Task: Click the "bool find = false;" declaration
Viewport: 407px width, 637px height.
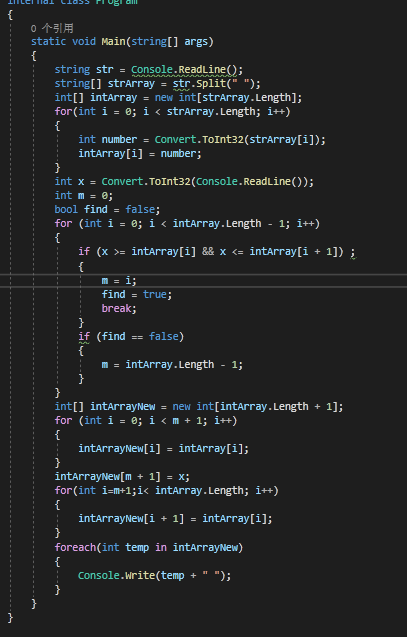Action: pyautogui.click(x=107, y=210)
